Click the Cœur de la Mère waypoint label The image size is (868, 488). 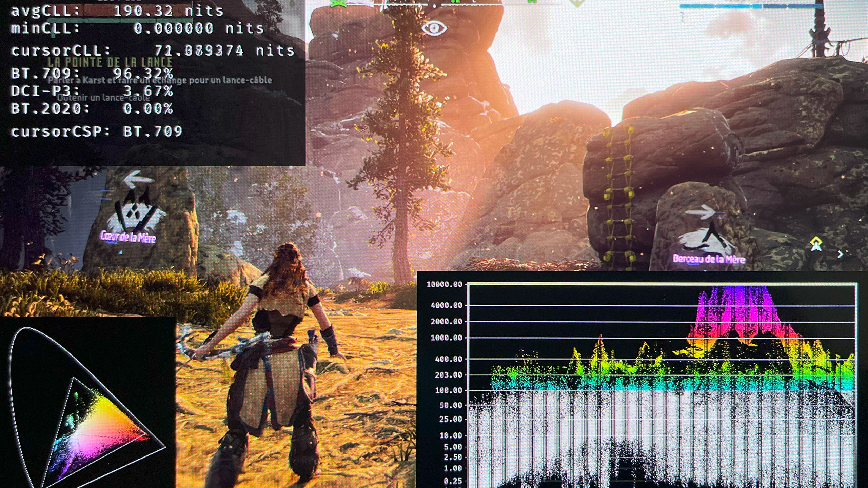[128, 237]
